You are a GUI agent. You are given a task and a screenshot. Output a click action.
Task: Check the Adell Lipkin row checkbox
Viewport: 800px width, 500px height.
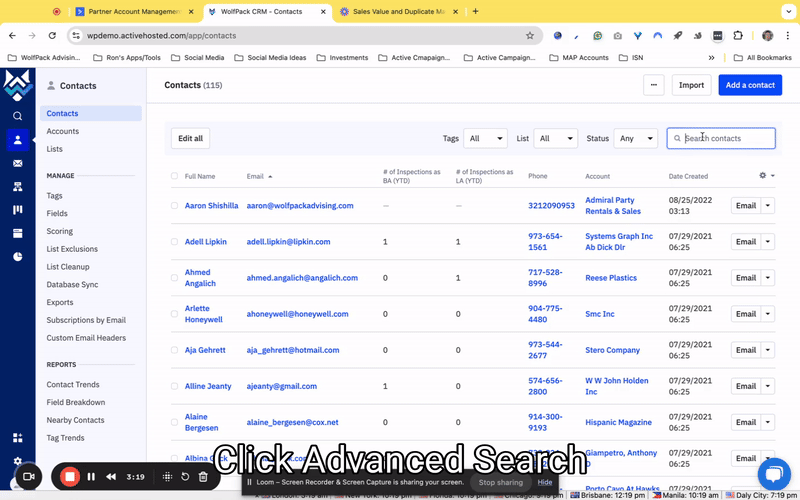pyautogui.click(x=174, y=242)
